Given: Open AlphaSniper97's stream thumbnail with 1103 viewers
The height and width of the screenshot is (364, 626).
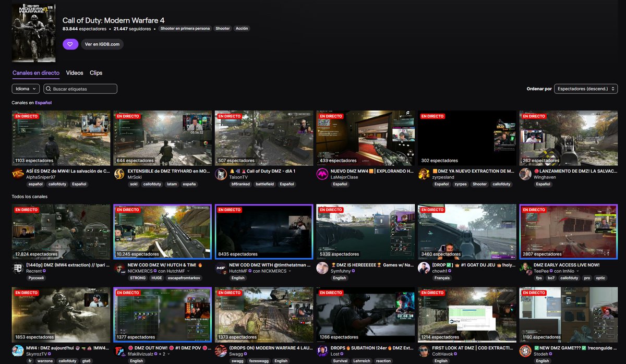Looking at the screenshot, I should coord(61,138).
